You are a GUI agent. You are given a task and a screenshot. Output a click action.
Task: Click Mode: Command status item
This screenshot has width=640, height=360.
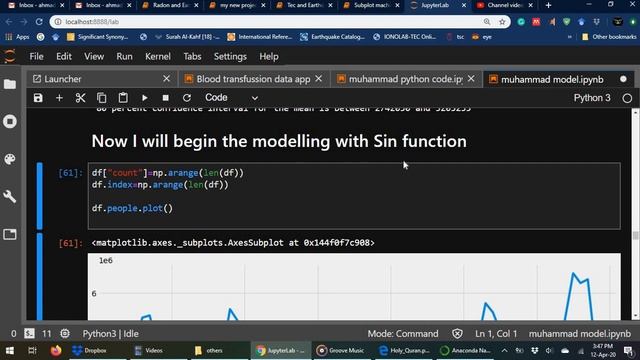coord(402,333)
